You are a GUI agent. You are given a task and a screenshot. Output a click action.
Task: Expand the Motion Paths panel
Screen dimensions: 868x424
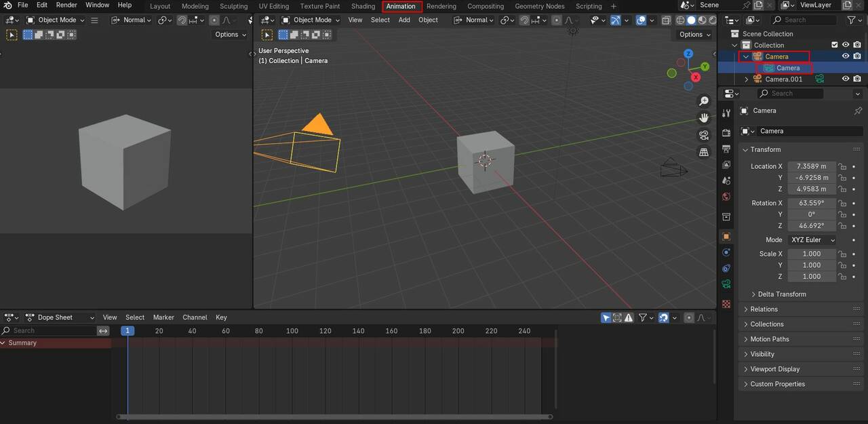pos(770,339)
